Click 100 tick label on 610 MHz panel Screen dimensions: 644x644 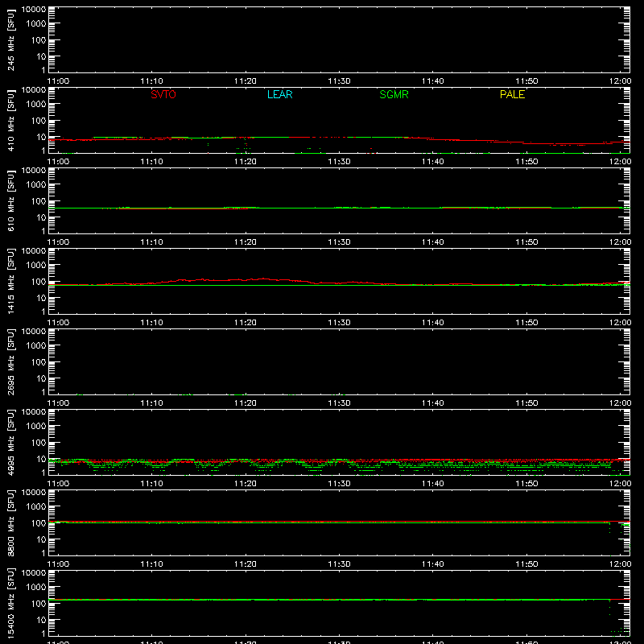coord(39,200)
